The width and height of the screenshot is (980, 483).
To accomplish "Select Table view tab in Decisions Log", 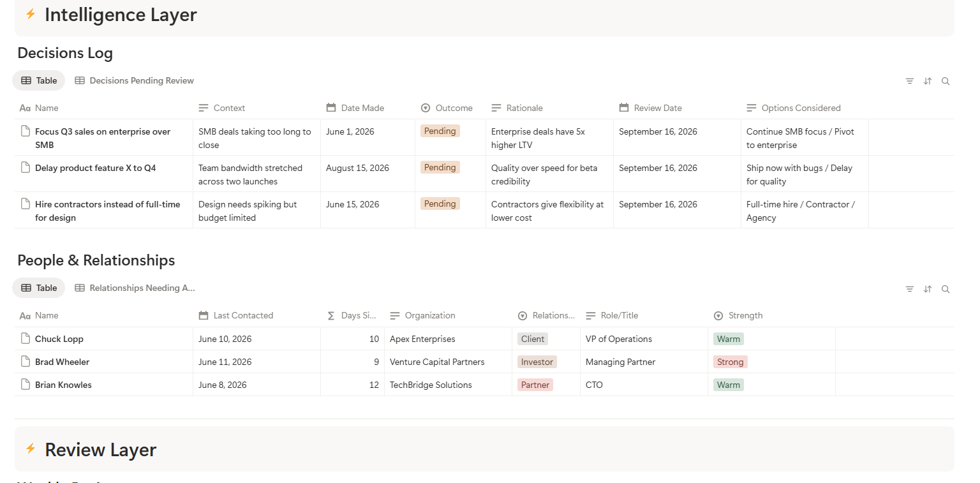I will [39, 80].
